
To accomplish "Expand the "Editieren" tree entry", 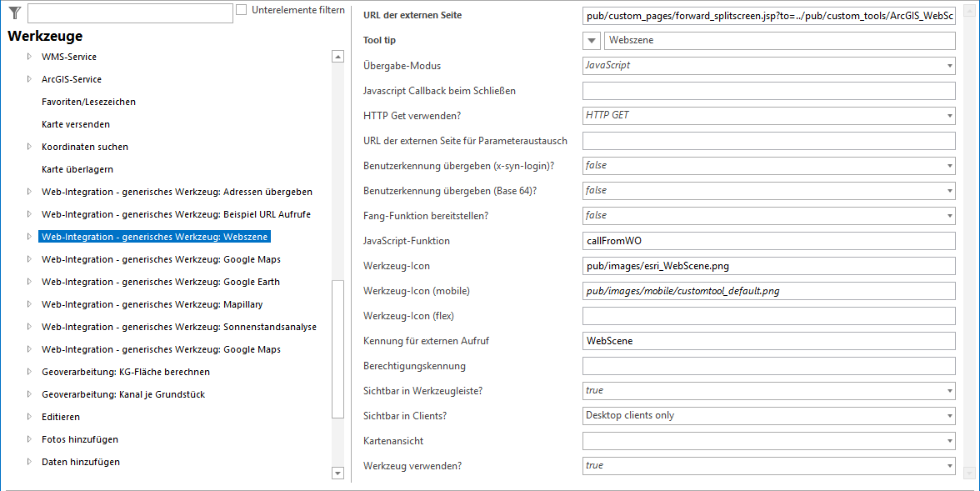I will (29, 416).
